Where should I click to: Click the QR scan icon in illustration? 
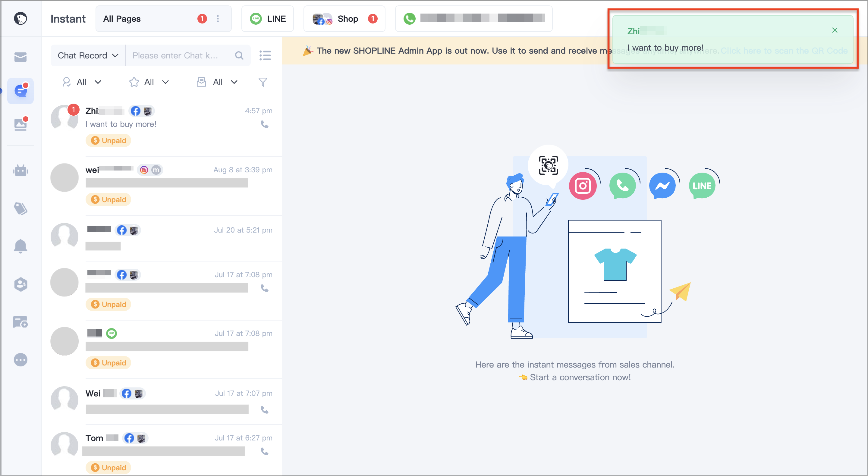coord(548,165)
